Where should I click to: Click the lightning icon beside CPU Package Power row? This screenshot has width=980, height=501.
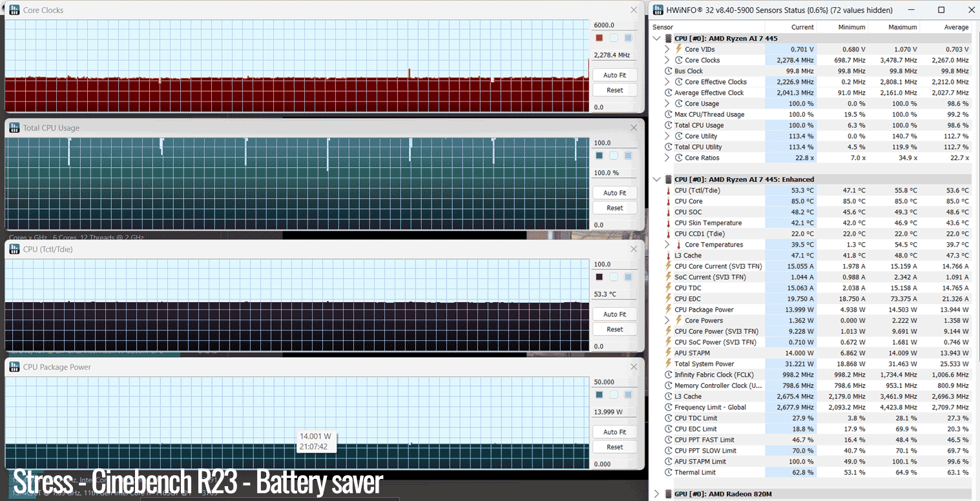pos(668,309)
